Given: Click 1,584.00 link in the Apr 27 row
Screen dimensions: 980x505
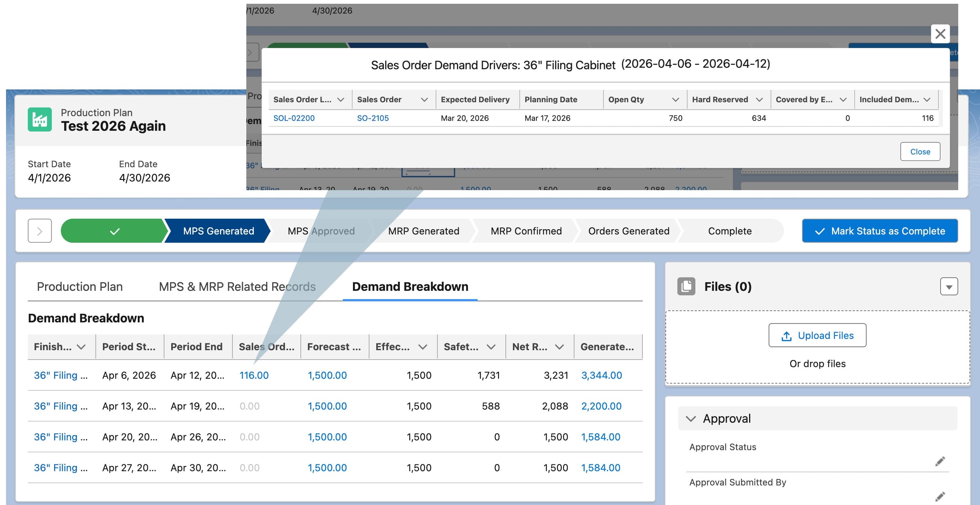Looking at the screenshot, I should tap(600, 468).
